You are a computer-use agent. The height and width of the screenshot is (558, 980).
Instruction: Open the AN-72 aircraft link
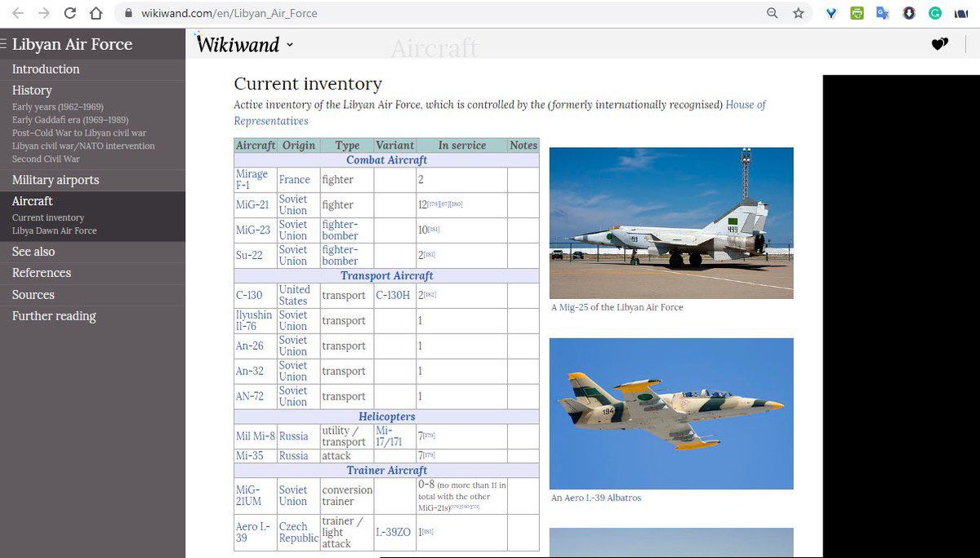[x=250, y=396]
